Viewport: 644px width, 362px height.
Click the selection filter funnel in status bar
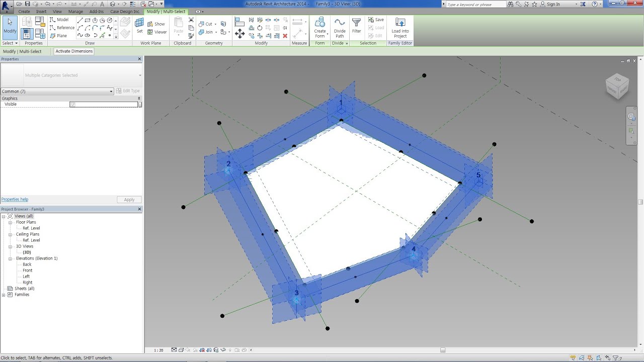[615, 358]
